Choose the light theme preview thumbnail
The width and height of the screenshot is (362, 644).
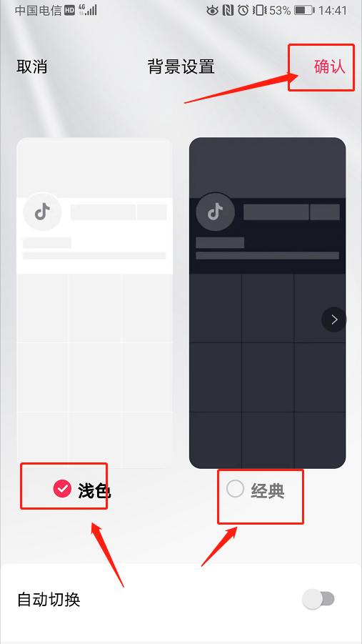(94, 302)
